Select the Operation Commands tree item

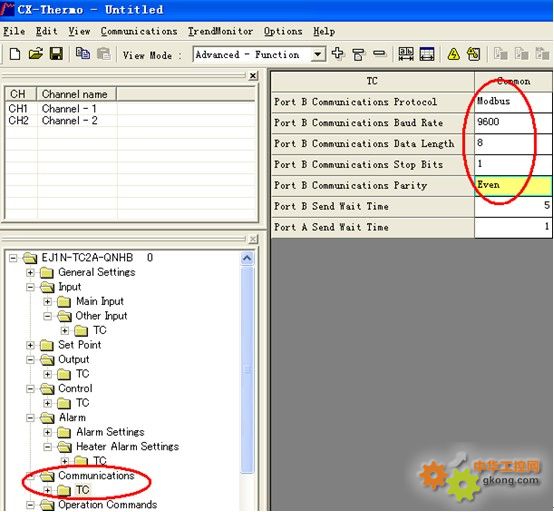(107, 505)
